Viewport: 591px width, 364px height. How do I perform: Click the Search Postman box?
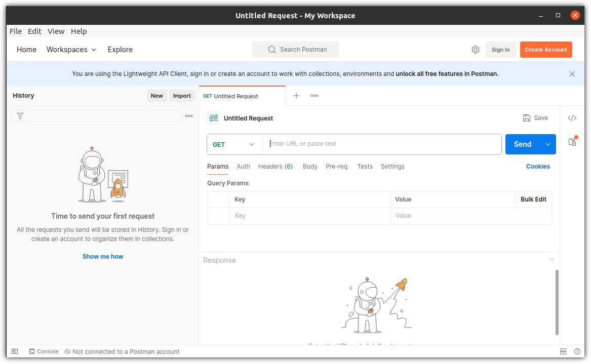tap(296, 50)
